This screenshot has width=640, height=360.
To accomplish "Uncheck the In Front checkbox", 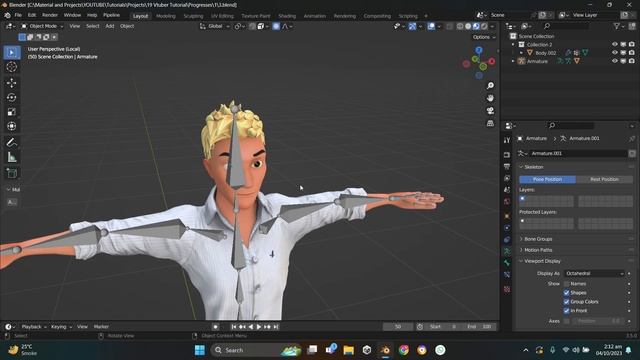I will pos(567,311).
